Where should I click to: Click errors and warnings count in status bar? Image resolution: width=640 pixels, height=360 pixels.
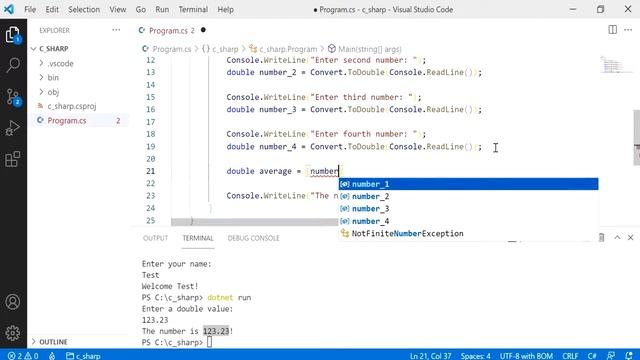click(x=23, y=356)
